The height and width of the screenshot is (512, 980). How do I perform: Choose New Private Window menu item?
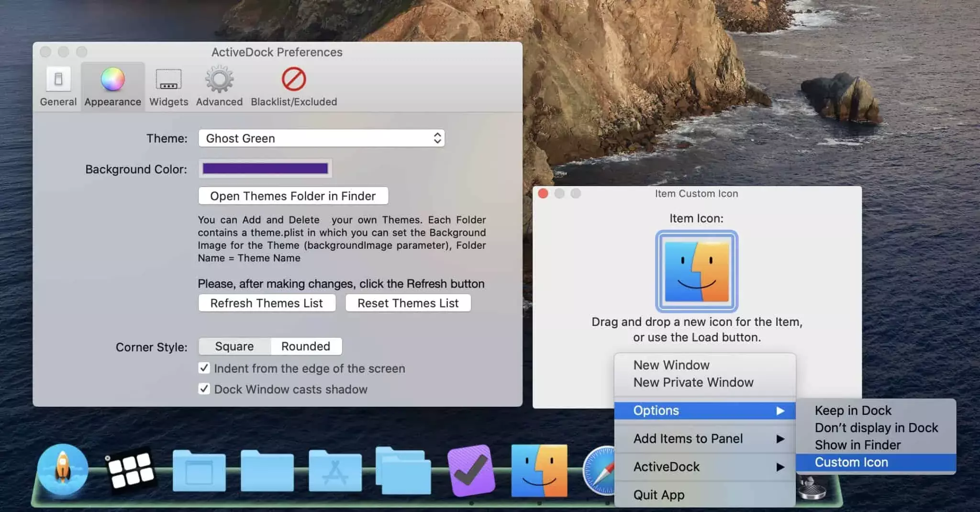(x=705, y=382)
